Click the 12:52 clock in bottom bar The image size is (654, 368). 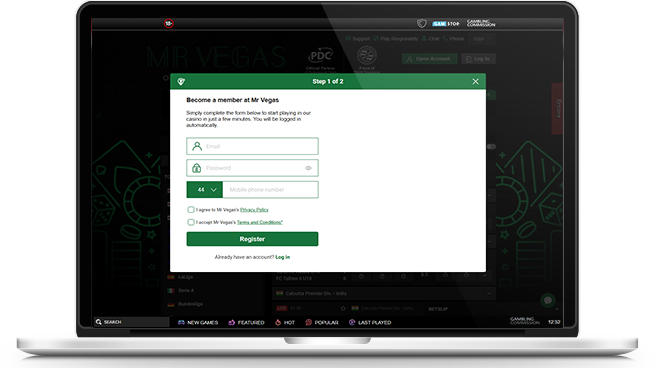point(554,322)
